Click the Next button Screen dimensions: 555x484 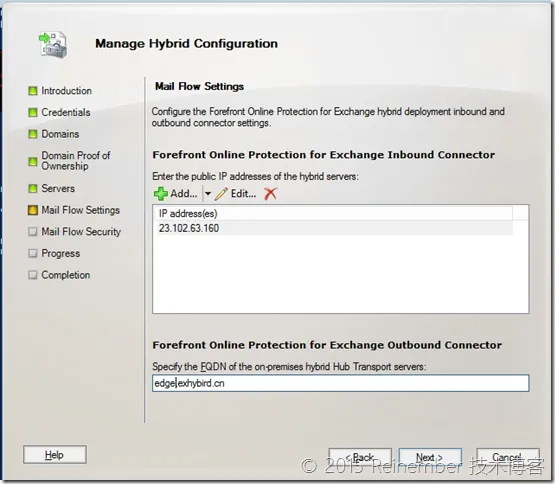tap(430, 457)
